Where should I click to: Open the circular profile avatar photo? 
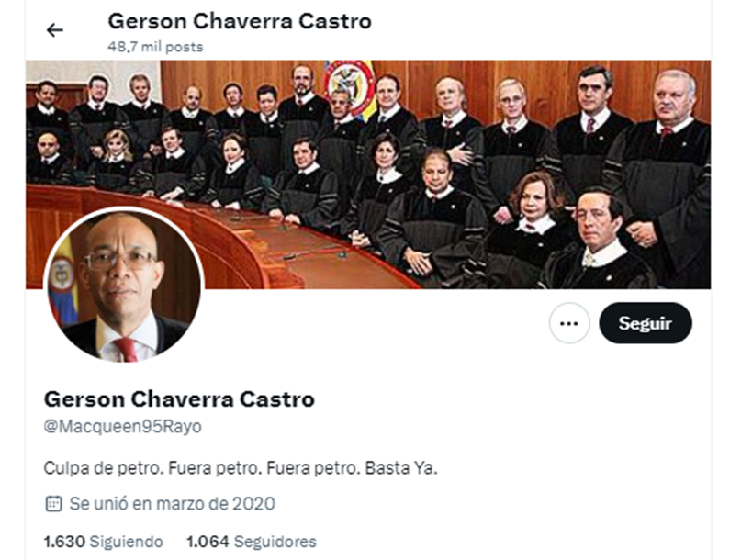124,285
